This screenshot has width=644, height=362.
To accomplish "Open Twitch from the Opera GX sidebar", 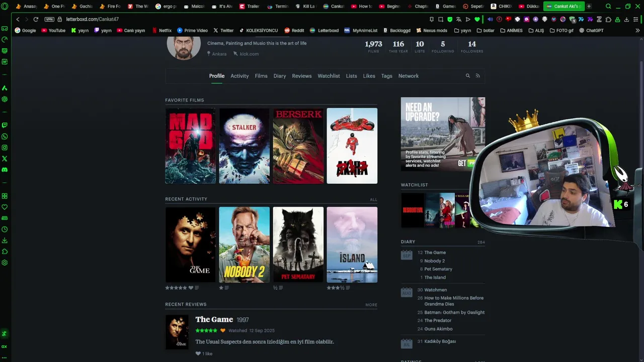I will (x=5, y=125).
